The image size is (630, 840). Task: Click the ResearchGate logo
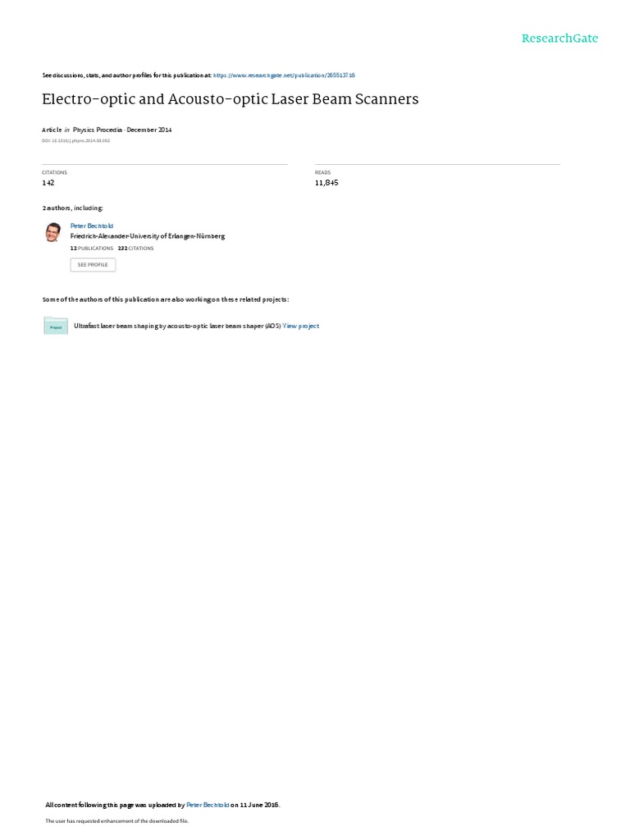click(559, 38)
